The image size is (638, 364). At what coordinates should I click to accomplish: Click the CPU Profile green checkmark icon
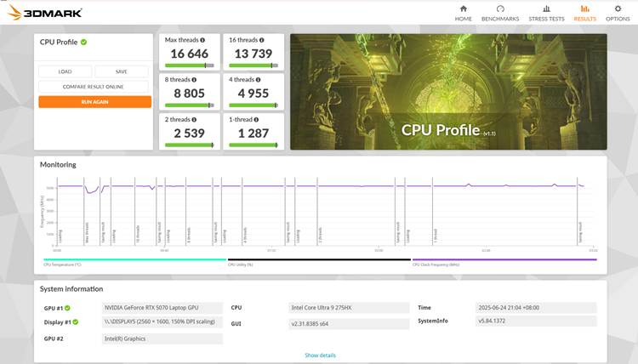83,42
